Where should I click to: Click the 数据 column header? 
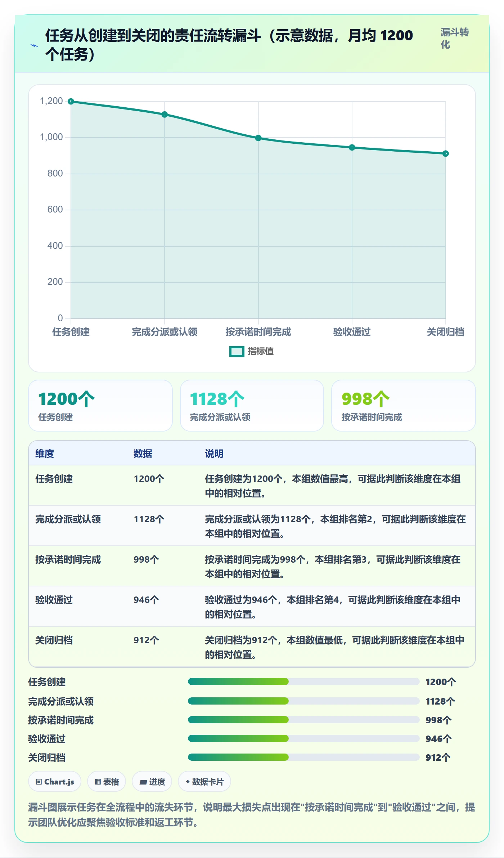point(143,453)
